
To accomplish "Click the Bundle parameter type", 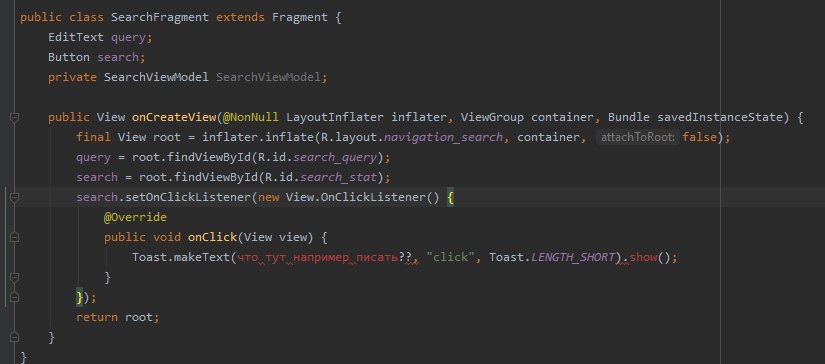I will click(x=629, y=117).
